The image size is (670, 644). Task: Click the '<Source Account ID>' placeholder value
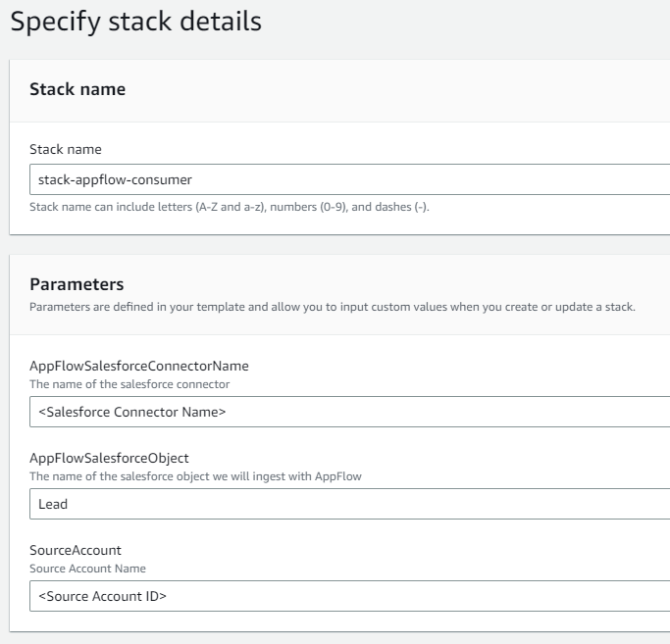tap(102, 596)
